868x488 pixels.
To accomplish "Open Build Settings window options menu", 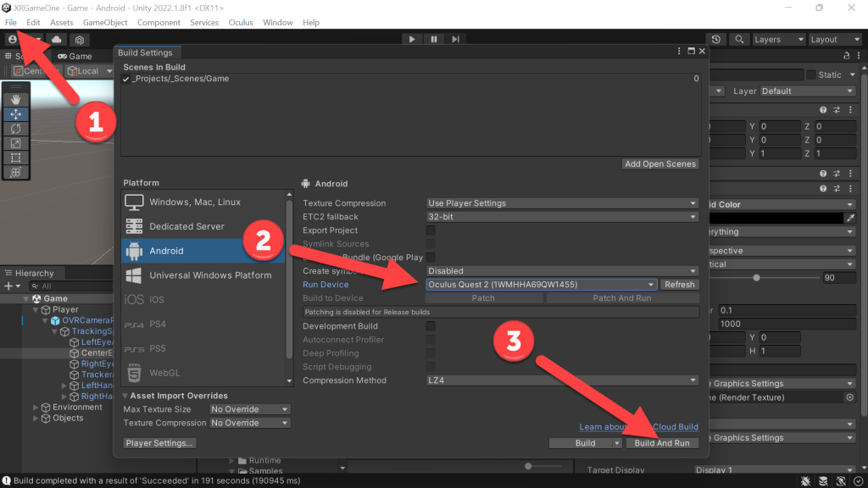I will click(x=679, y=52).
